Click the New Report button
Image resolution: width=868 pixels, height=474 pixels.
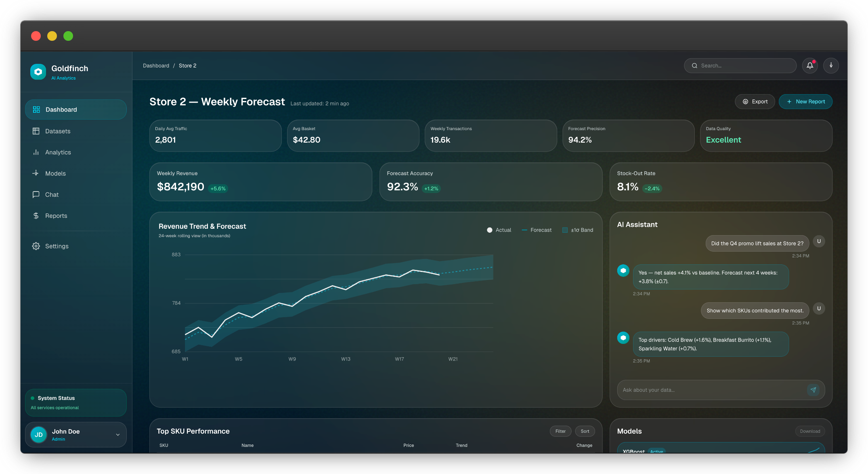(x=805, y=102)
